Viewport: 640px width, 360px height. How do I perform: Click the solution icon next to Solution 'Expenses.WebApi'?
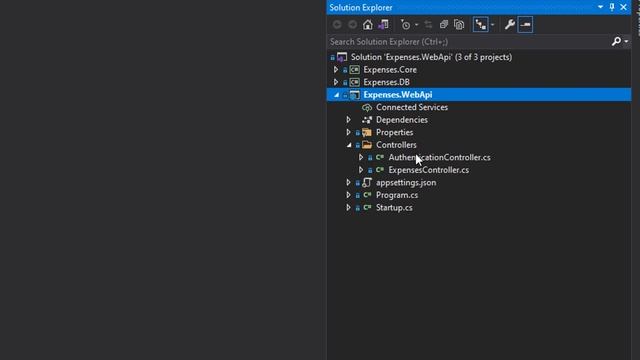(x=342, y=57)
